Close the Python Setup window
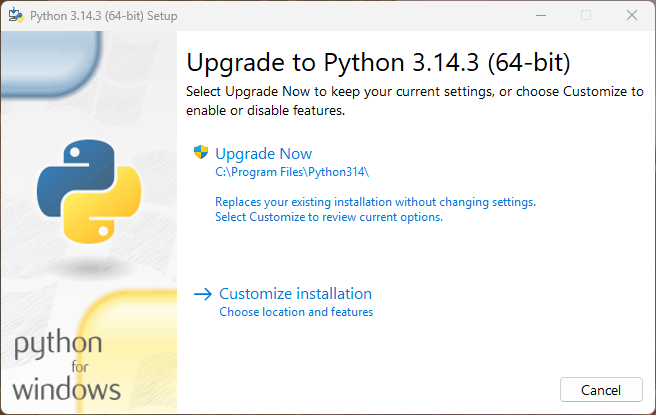 (x=631, y=15)
